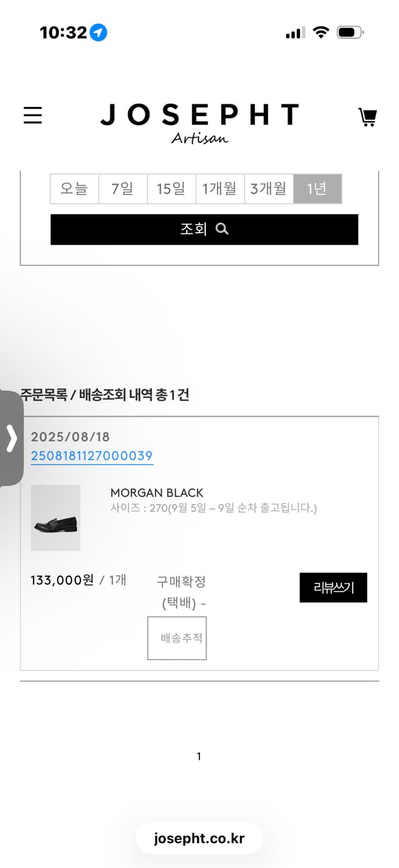Click the 배송추적 delivery tracking button
This screenshot has width=399, height=868.
click(x=177, y=637)
